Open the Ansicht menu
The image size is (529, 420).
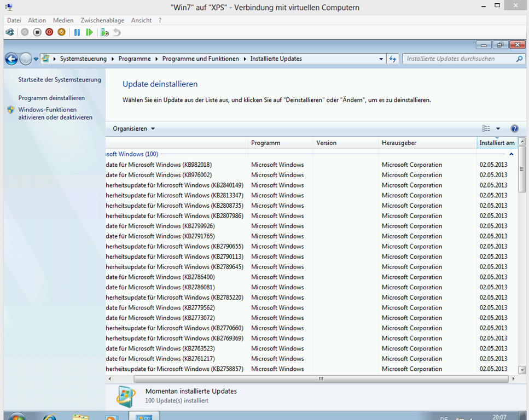point(141,20)
